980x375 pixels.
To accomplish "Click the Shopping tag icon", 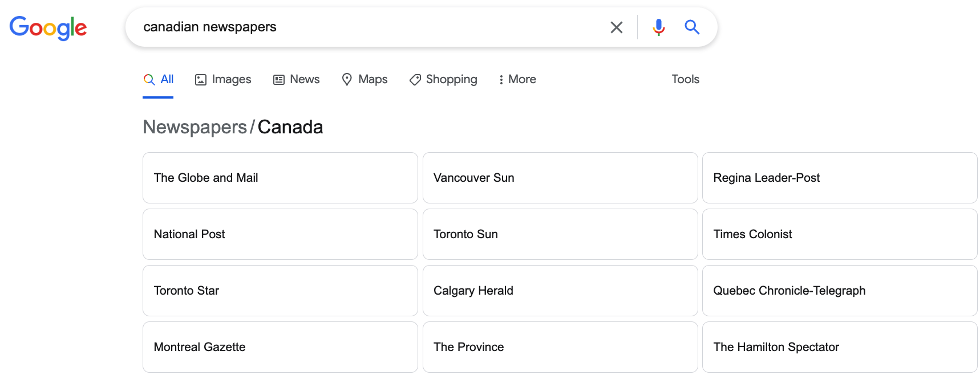I will coord(415,80).
